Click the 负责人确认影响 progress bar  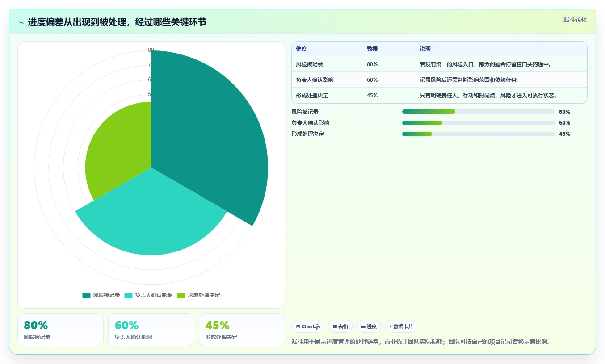[479, 123]
